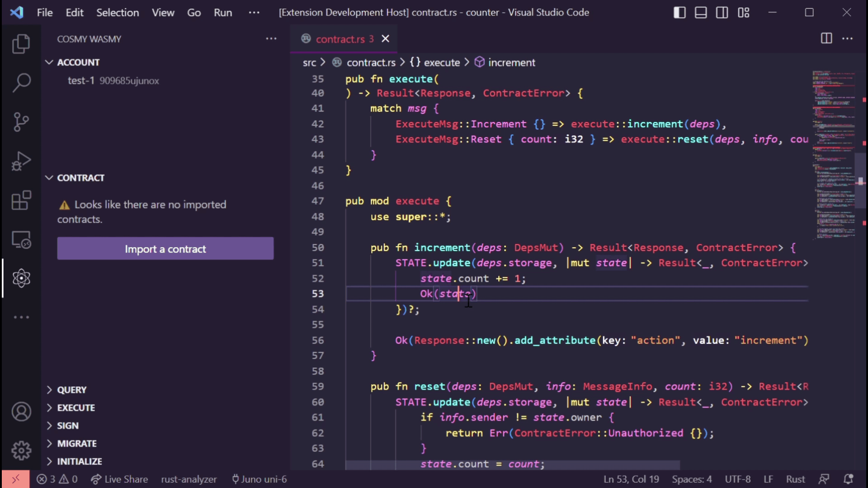The width and height of the screenshot is (868, 488).
Task: Open the Accounts icon in activity bar
Action: [21, 412]
